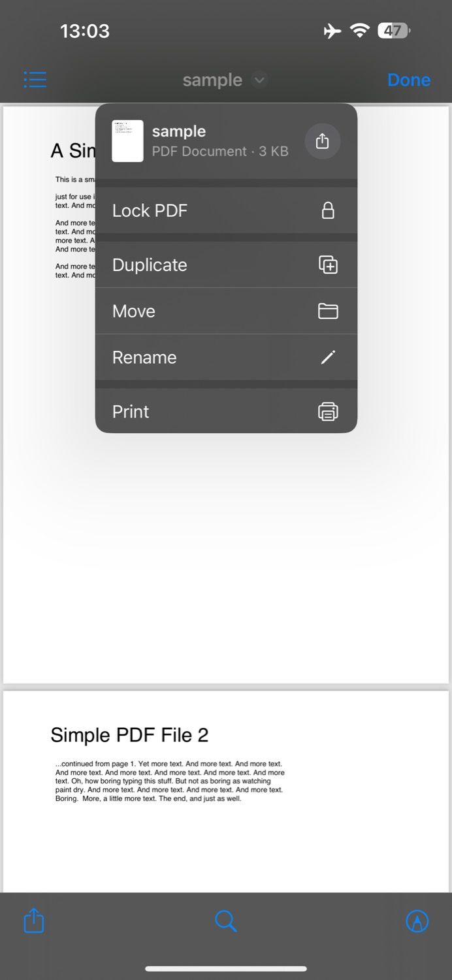Screen dimensions: 452x980
Task: Open the Markup tool from the bottom bar
Action: pos(417,921)
